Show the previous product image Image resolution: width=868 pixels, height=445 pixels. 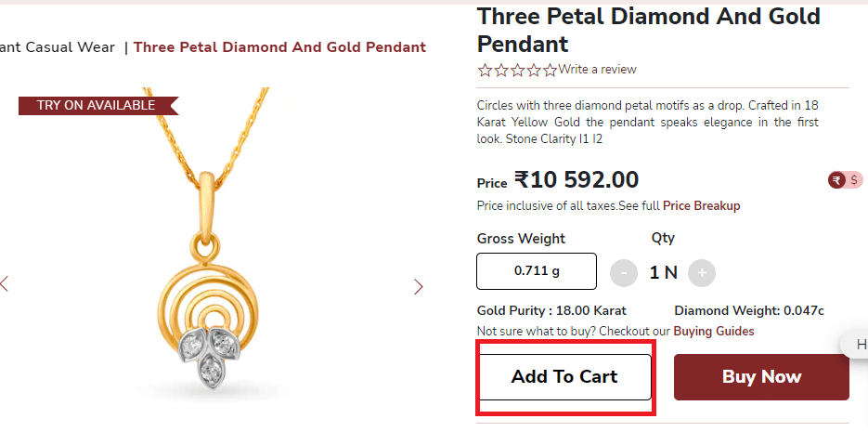coord(5,284)
